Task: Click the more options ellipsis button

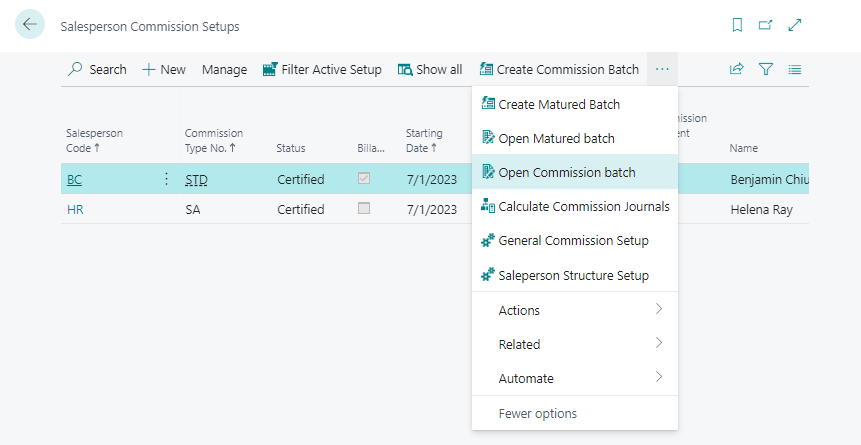Action: 662,69
